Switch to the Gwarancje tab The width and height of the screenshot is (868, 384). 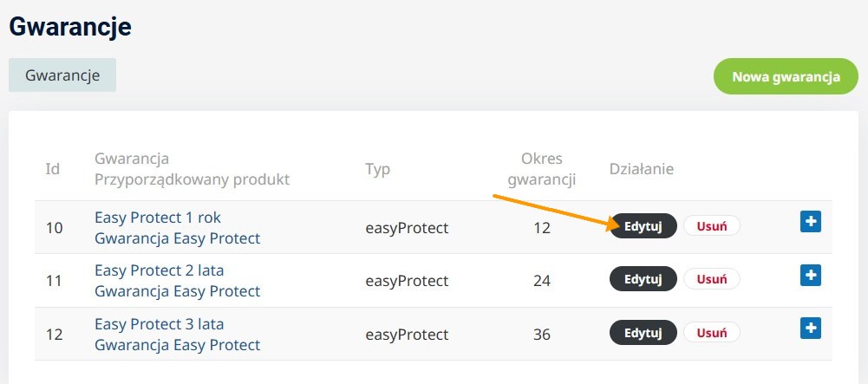(x=62, y=75)
